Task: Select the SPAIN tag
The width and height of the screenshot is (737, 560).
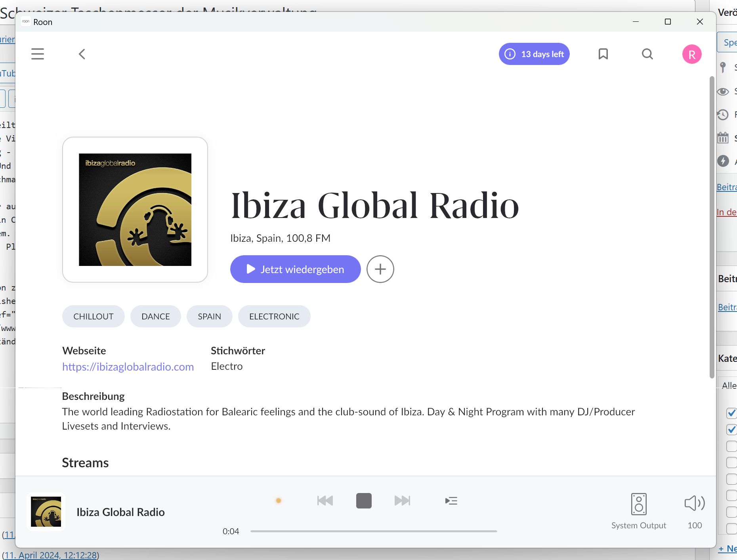Action: tap(210, 316)
